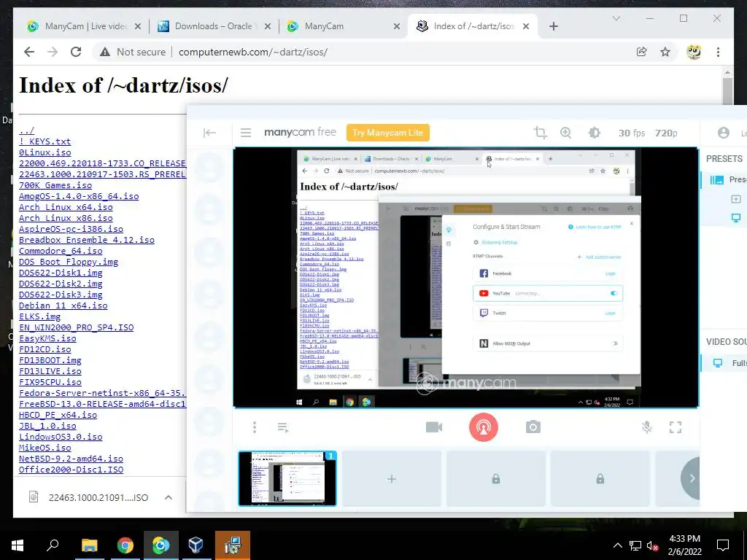Viewport: 747px width, 560px height.
Task: Open File Explorer from taskbar
Action: coord(89,545)
